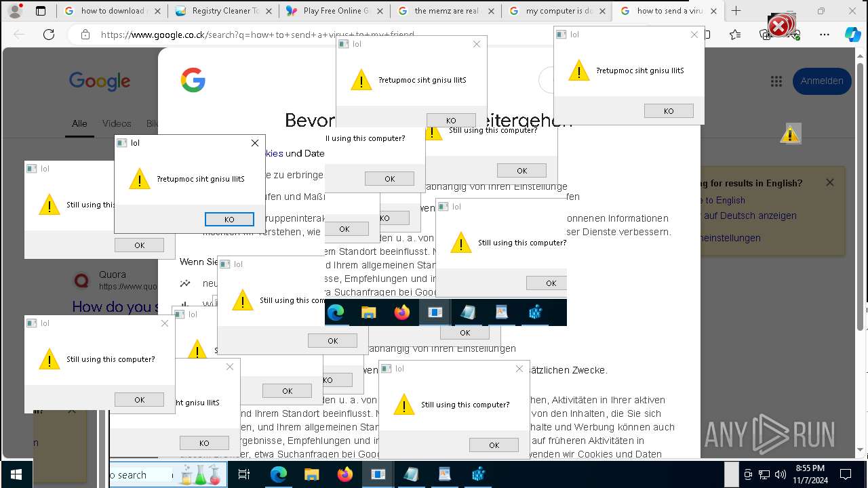The height and width of the screenshot is (488, 868).
Task: Click the browser Back arrow
Action: pyautogui.click(x=19, y=35)
